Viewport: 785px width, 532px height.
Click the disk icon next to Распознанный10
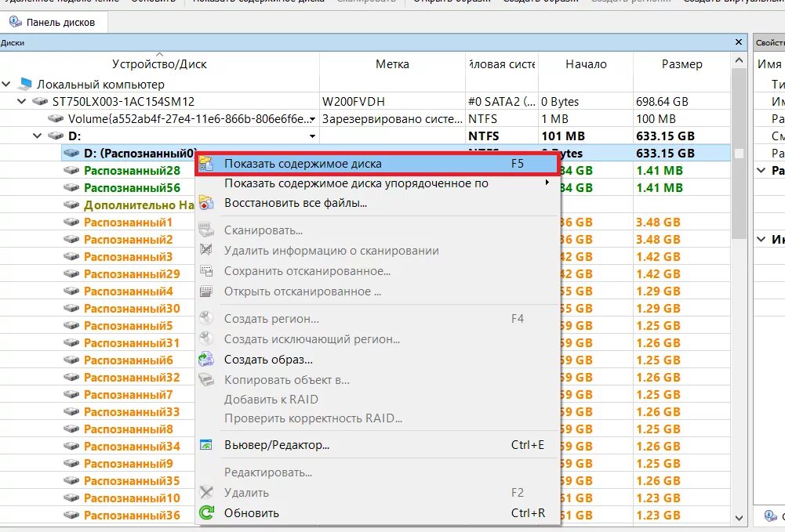pos(71,498)
